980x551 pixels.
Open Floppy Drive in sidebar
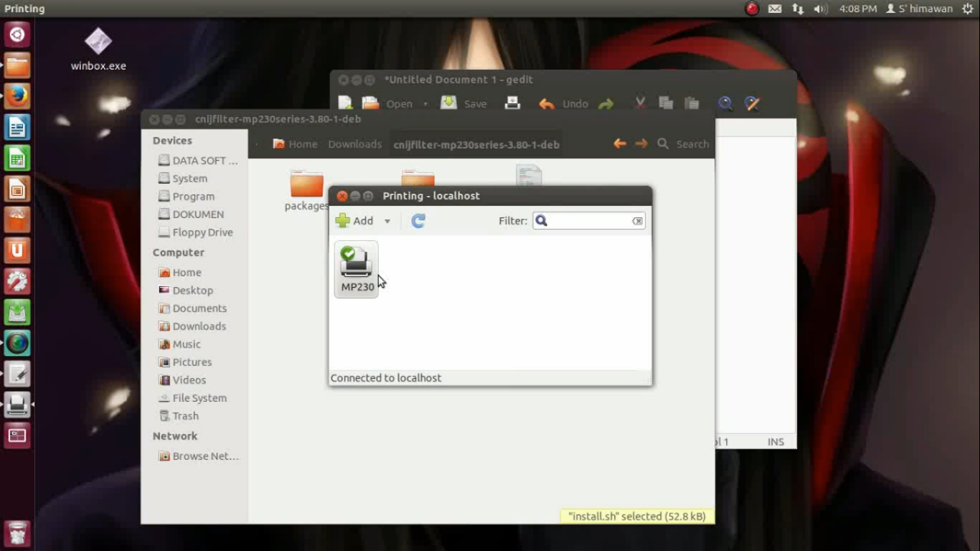(196, 232)
